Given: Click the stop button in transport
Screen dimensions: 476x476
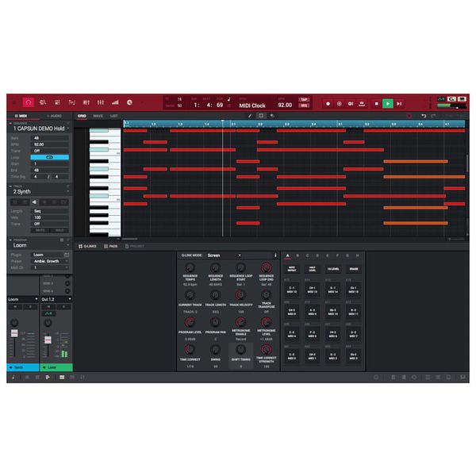Looking at the screenshot, I should click(x=376, y=104).
